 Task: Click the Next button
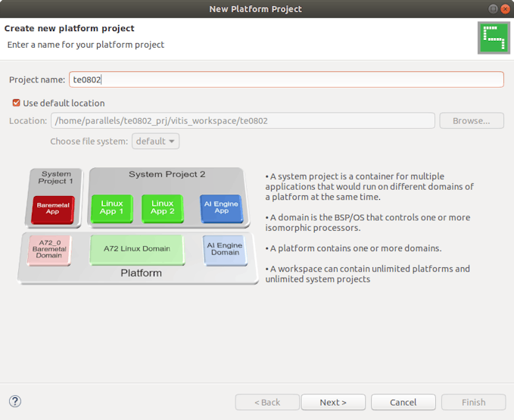pos(333,402)
